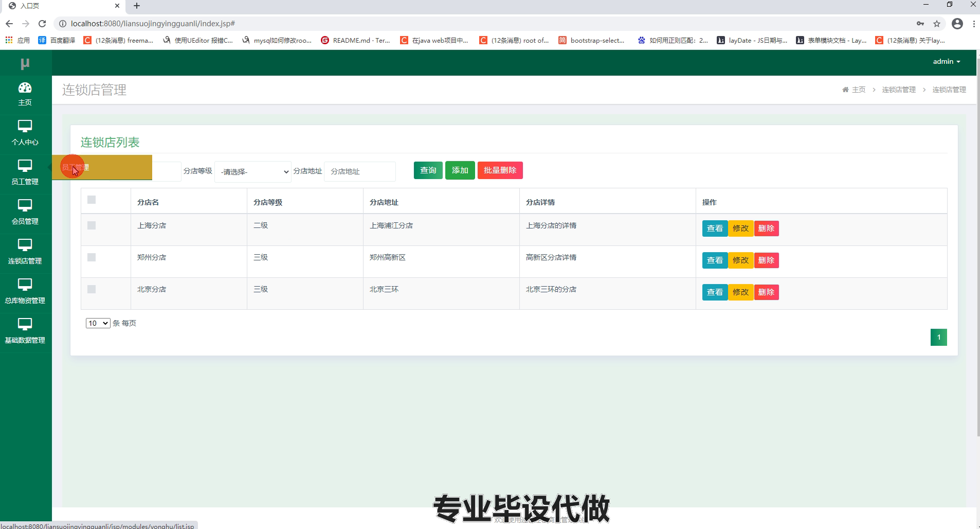Close the 入口页 browser tab
The height and width of the screenshot is (529, 980).
pos(117,6)
